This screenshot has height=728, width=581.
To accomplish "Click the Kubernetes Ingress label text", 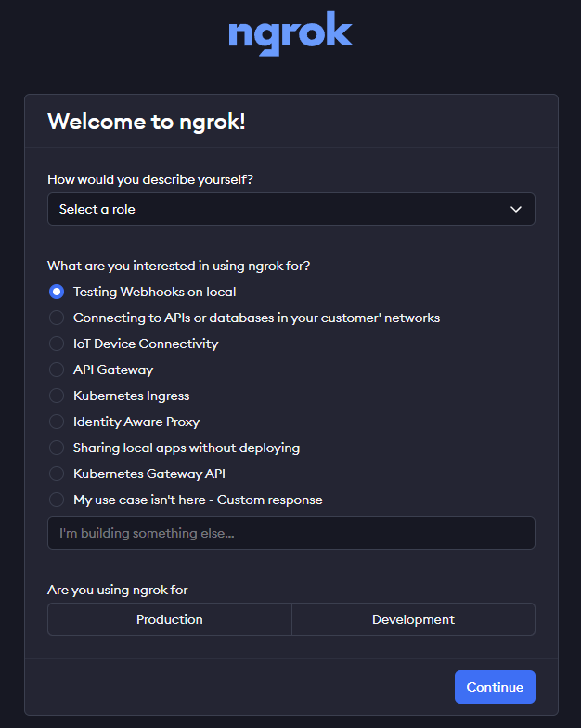I will 131,396.
